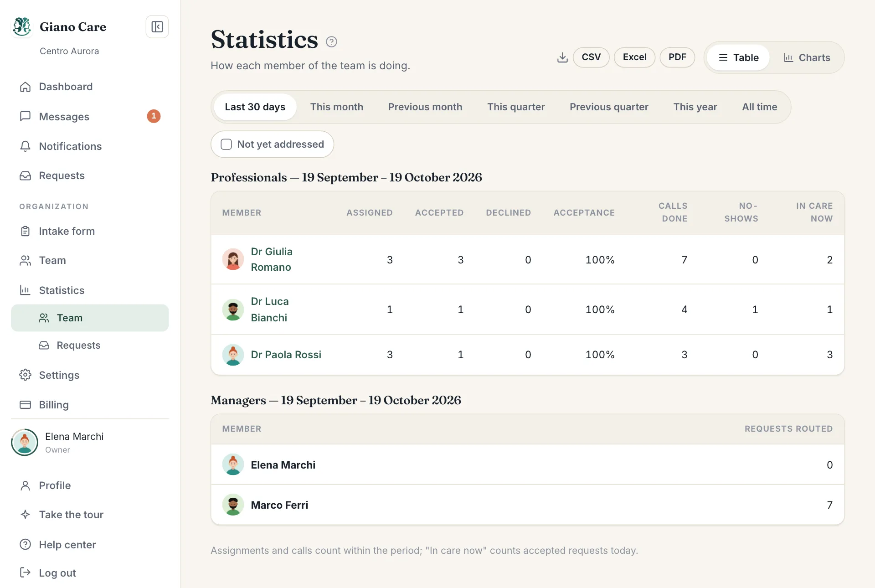This screenshot has height=588, width=875.
Task: Open Settings in the sidebar
Action: click(x=90, y=375)
